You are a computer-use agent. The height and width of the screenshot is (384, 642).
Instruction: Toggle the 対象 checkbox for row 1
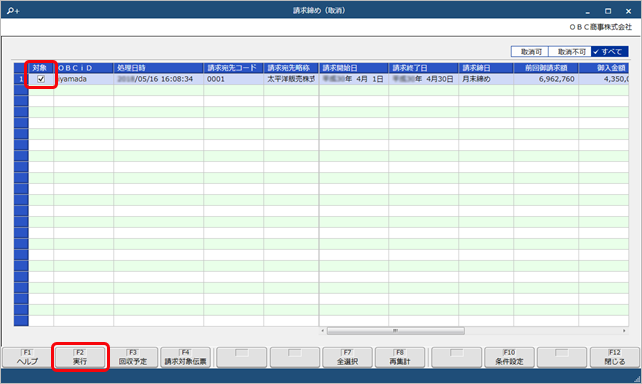(x=41, y=79)
